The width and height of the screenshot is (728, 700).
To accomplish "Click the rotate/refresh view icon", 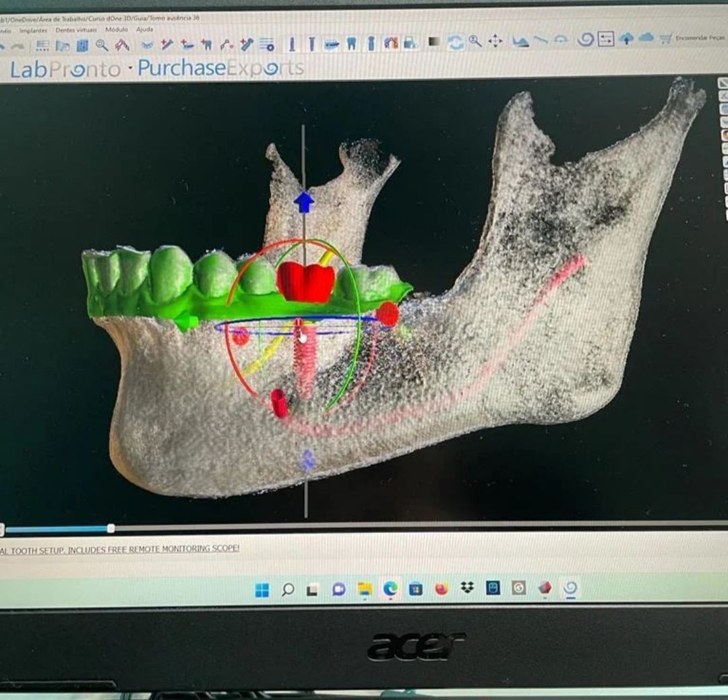I will pos(456,42).
